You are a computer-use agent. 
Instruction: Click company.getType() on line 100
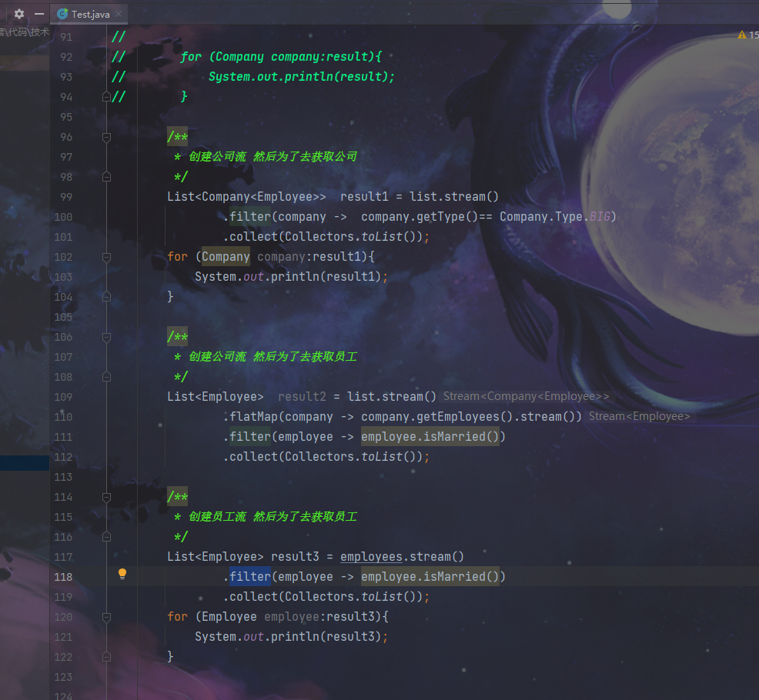pos(420,217)
